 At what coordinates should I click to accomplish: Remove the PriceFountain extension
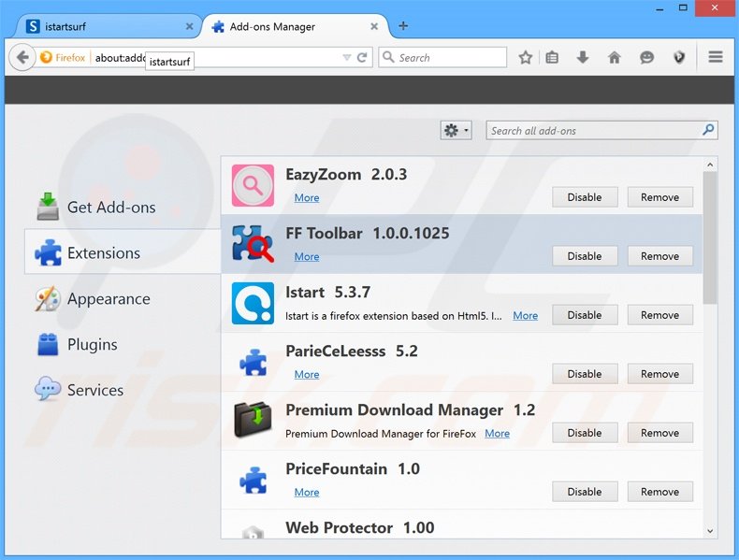(x=659, y=492)
